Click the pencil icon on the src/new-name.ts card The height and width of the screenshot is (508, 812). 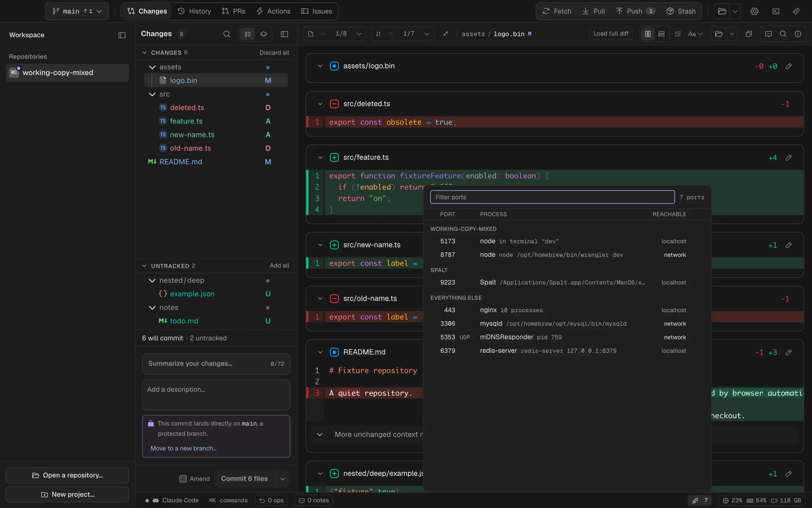[x=789, y=245]
